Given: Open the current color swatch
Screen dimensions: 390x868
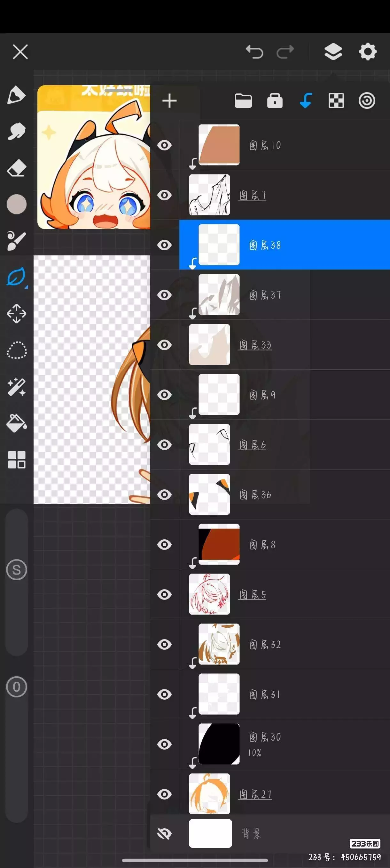Looking at the screenshot, I should pyautogui.click(x=17, y=204).
